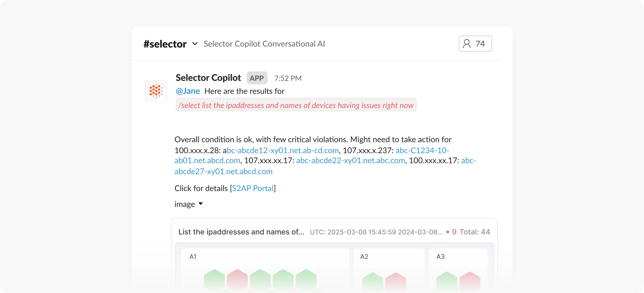Select the A1 group label
The height and width of the screenshot is (293, 644).
(x=193, y=257)
